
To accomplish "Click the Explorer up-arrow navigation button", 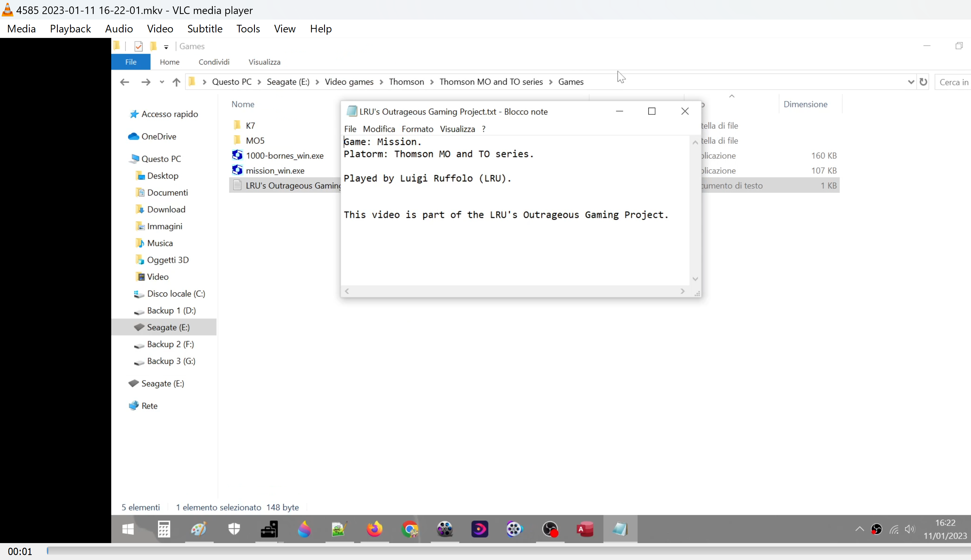I will (x=176, y=82).
